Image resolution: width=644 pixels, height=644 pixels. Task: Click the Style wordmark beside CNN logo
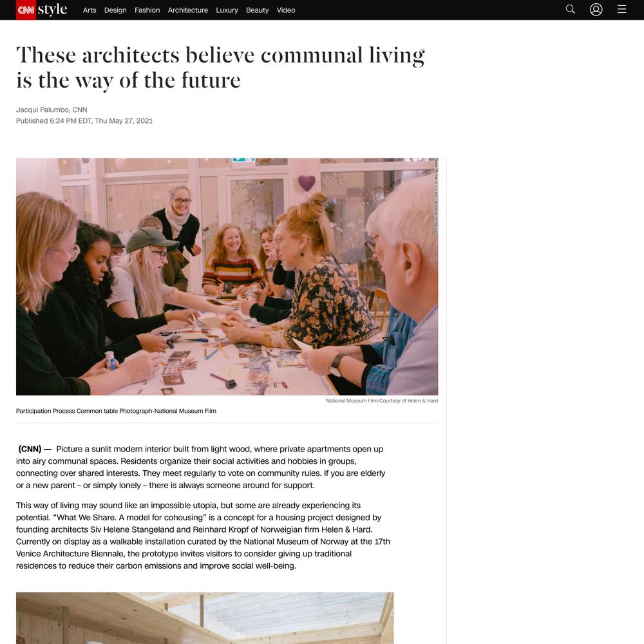click(52, 10)
